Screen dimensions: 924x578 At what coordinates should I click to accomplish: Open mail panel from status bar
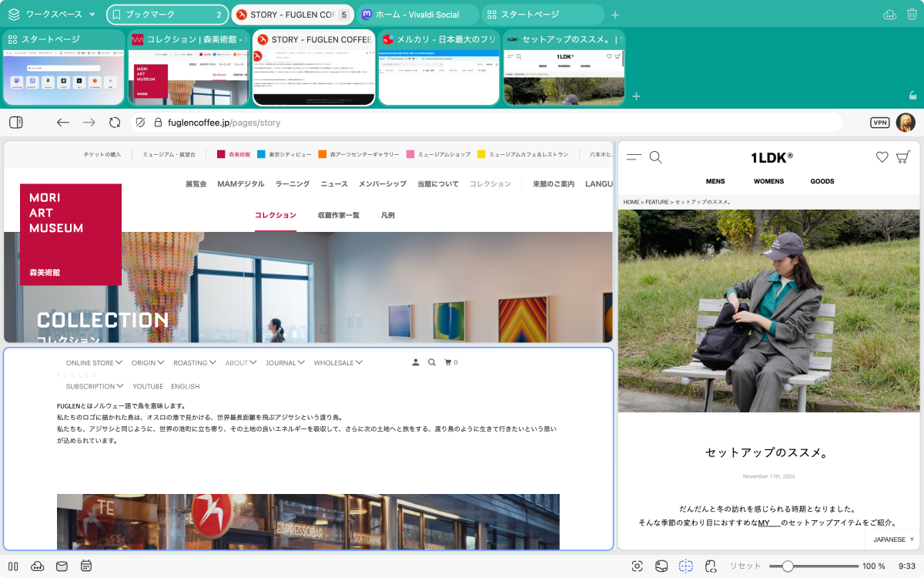tap(62, 566)
